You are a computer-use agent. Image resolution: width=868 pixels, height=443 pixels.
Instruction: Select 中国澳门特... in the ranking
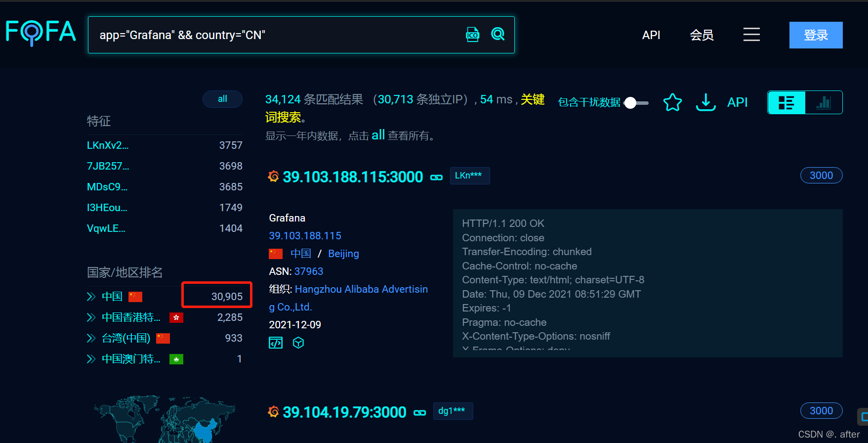coord(131,359)
